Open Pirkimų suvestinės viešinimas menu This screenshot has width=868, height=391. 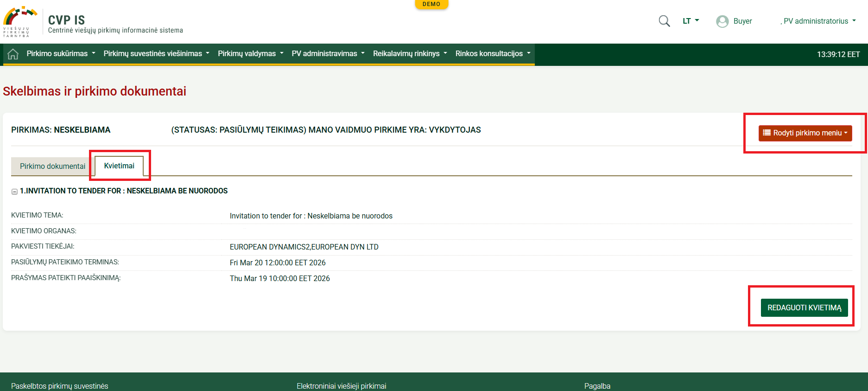click(156, 54)
